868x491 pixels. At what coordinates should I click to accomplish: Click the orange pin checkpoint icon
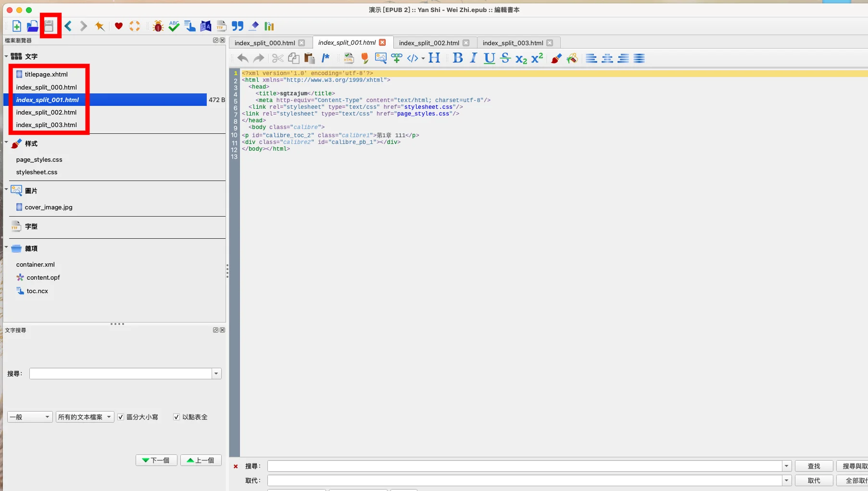(x=100, y=26)
